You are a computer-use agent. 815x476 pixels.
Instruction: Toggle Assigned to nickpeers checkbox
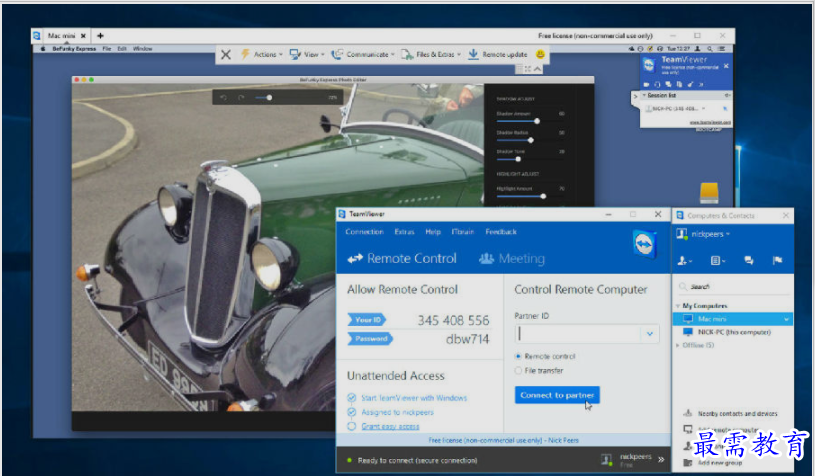click(x=351, y=412)
